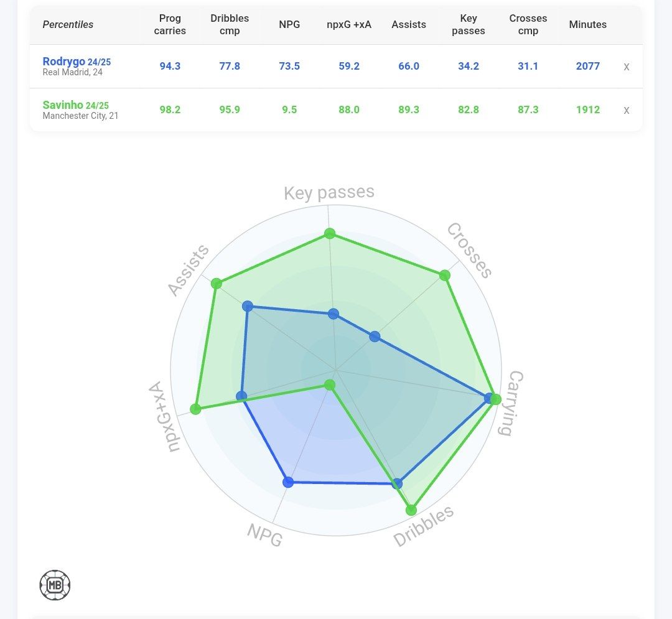
Task: Remove Rodrygo row with the x icon
Action: tap(627, 67)
